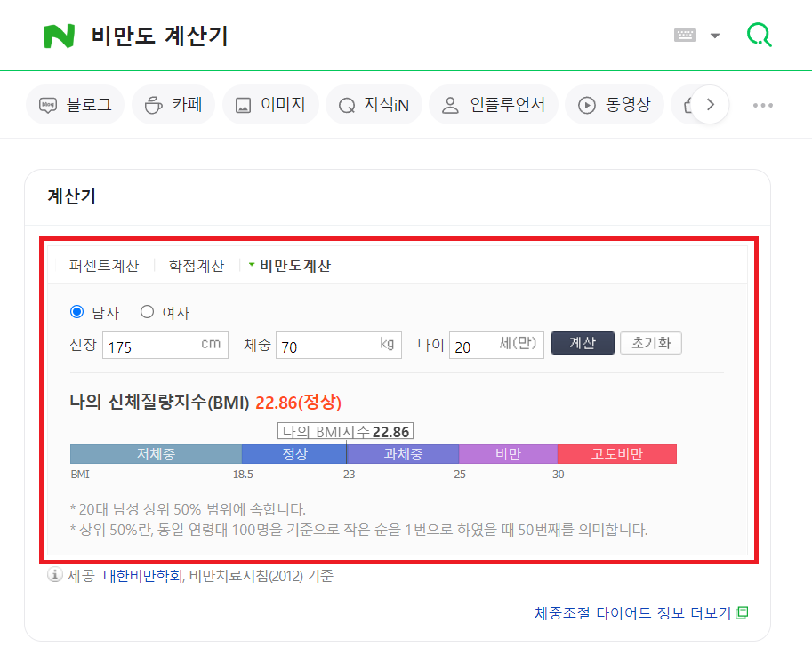The width and height of the screenshot is (812, 655).
Task: Click the Naver logo icon
Action: pos(59,36)
